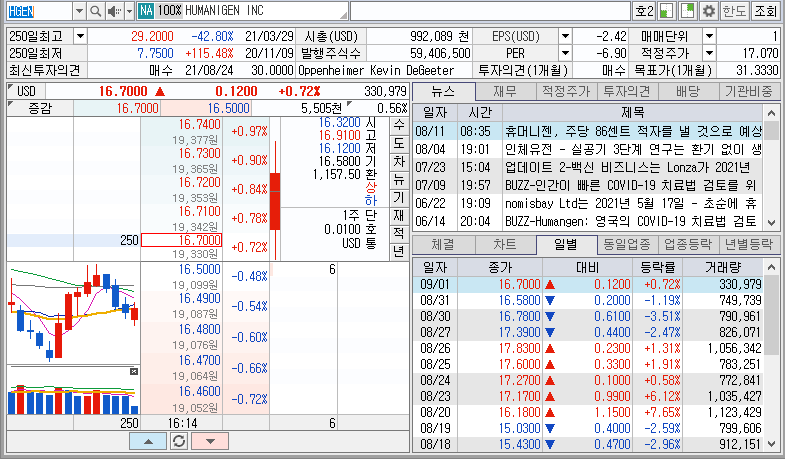The width and height of the screenshot is (785, 459).
Task: Click the 수 (buy) side button
Action: click(399, 125)
